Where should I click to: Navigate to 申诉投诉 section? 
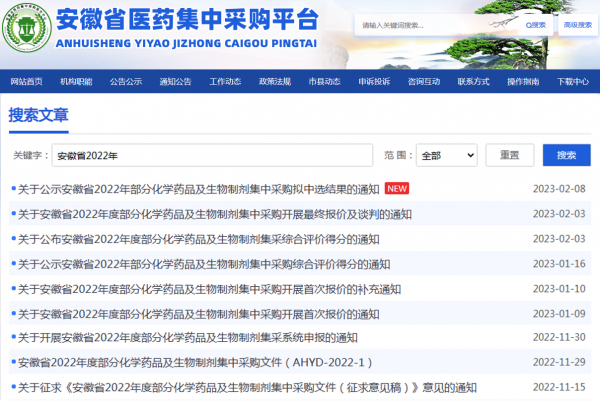point(373,81)
